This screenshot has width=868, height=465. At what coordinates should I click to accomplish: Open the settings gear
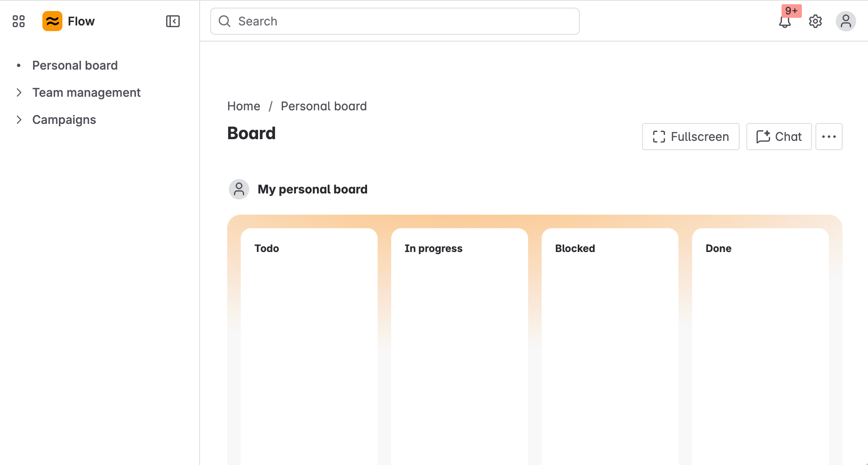coord(815,21)
